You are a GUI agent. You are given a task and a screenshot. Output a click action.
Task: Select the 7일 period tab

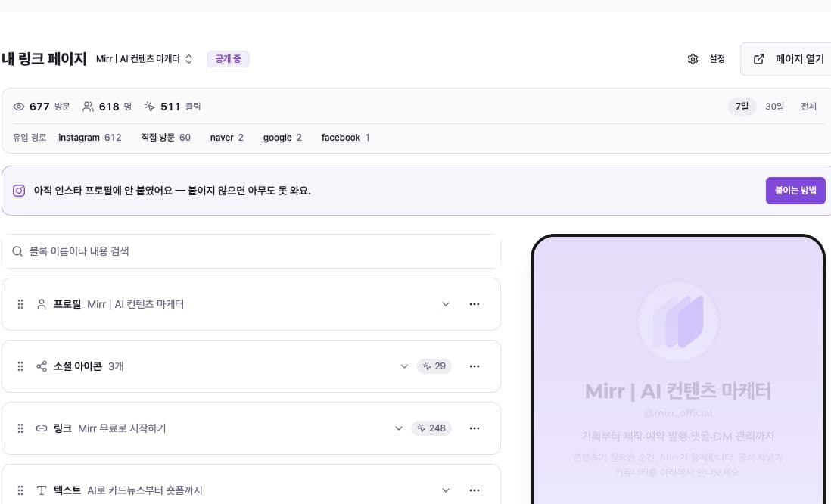[742, 107]
